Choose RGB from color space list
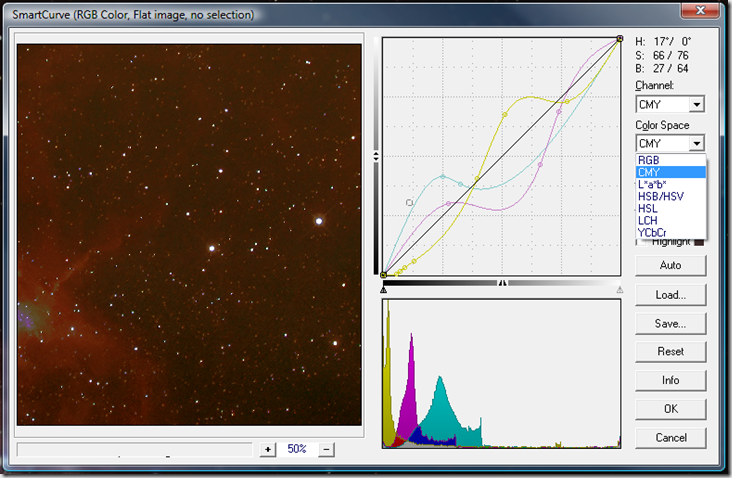732x478 pixels. 670,160
